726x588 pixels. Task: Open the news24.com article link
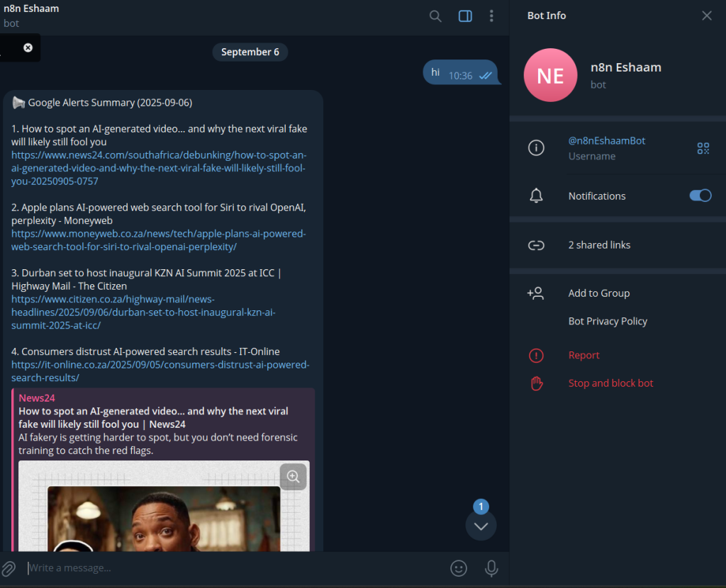159,168
